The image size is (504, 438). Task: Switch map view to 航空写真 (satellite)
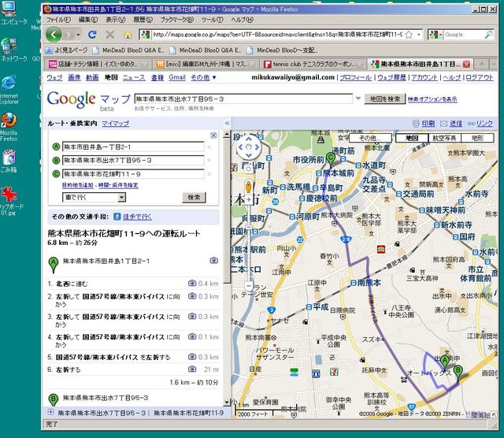(444, 137)
